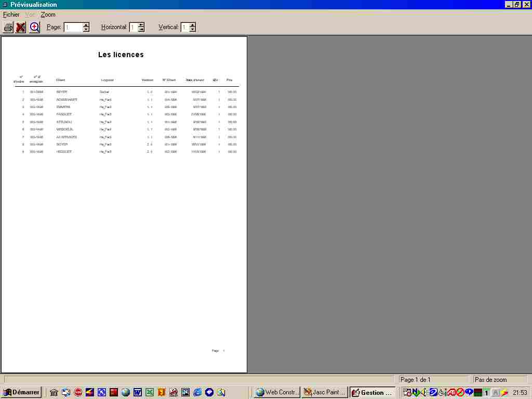Click the red ATI tray icon
This screenshot has height=399, width=532.
451,393
